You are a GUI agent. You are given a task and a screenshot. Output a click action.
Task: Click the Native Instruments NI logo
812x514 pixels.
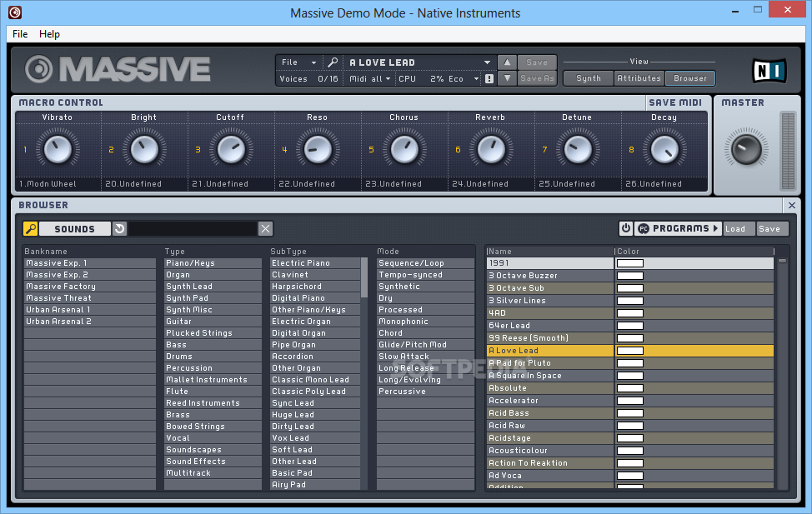(769, 71)
